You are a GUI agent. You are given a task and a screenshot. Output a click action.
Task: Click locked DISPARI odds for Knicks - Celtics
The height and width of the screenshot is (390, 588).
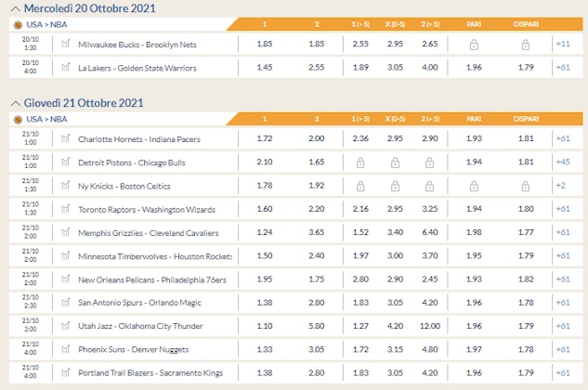tap(526, 186)
